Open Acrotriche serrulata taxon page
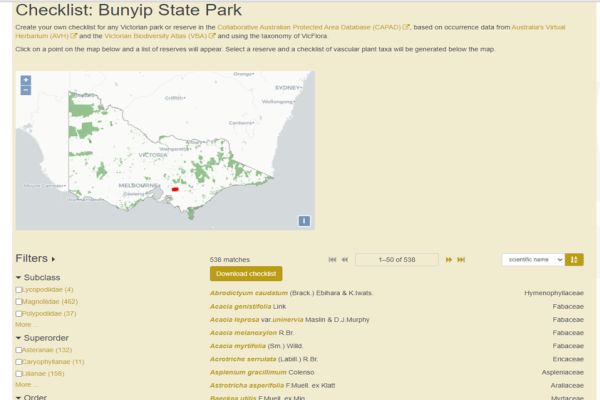This screenshot has height=400, width=600. 243,359
